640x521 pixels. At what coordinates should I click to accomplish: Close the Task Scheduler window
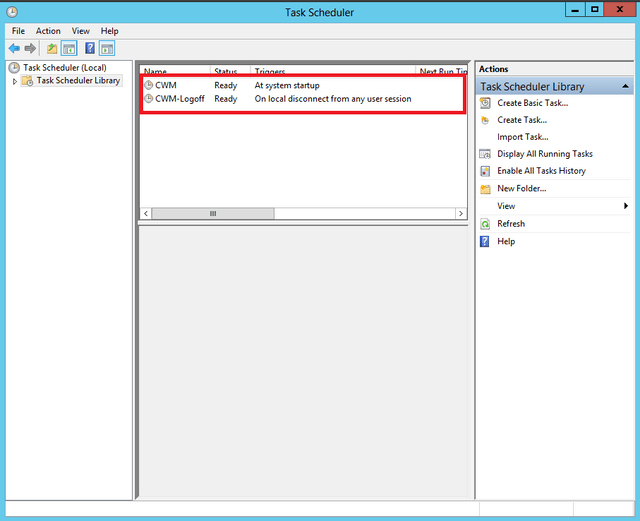[619, 10]
